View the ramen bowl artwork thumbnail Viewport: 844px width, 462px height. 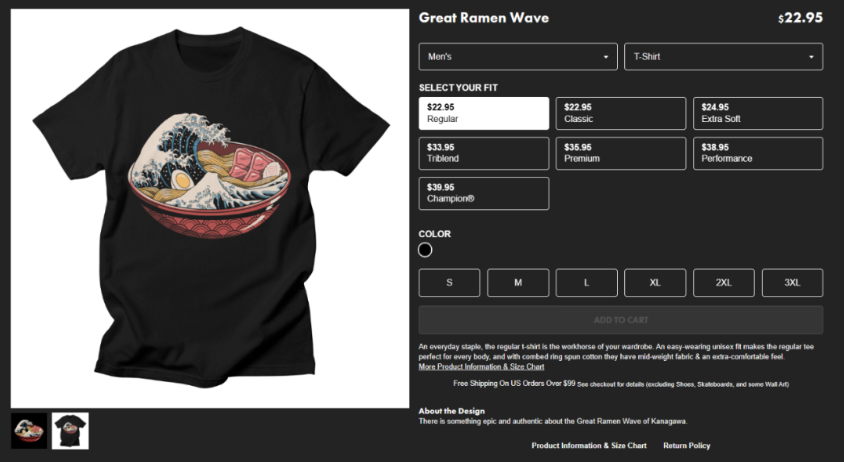[29, 431]
